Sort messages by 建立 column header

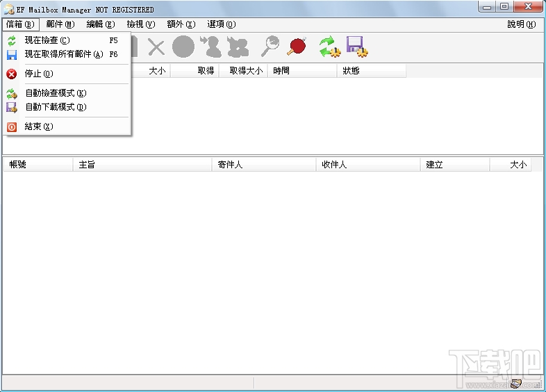pos(455,165)
